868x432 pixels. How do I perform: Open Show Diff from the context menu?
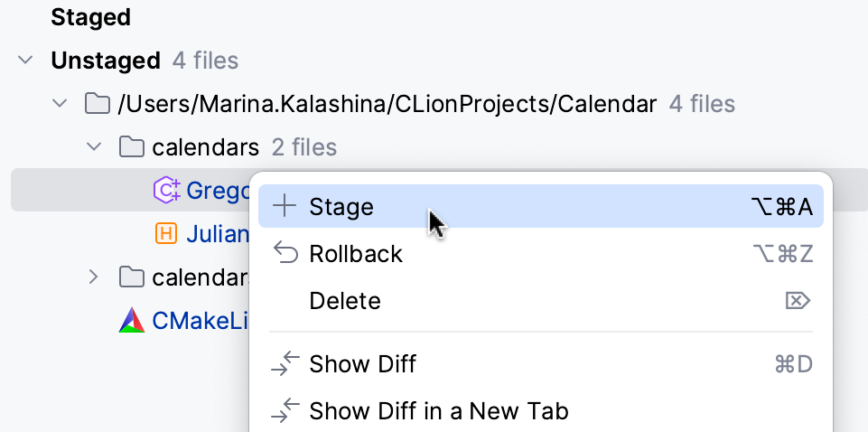[x=362, y=364]
